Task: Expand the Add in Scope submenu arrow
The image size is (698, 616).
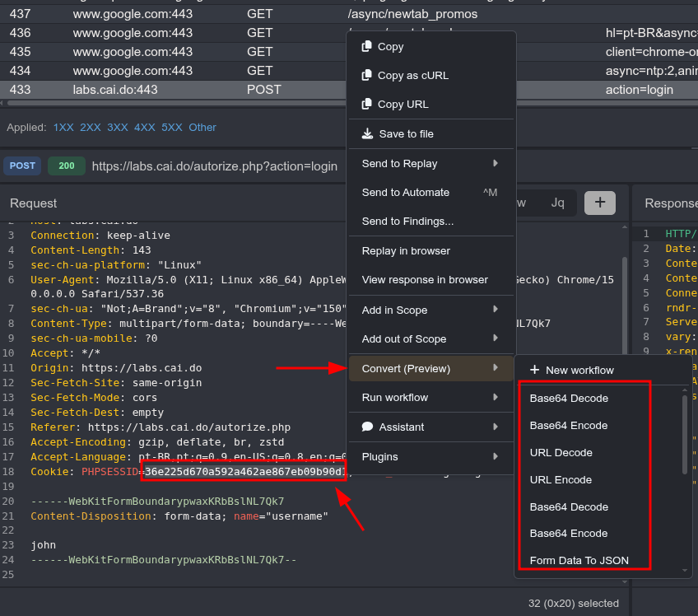Action: point(496,310)
